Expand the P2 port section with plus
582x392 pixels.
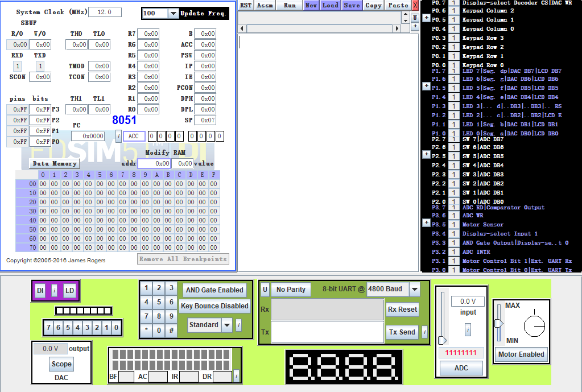[426, 154]
